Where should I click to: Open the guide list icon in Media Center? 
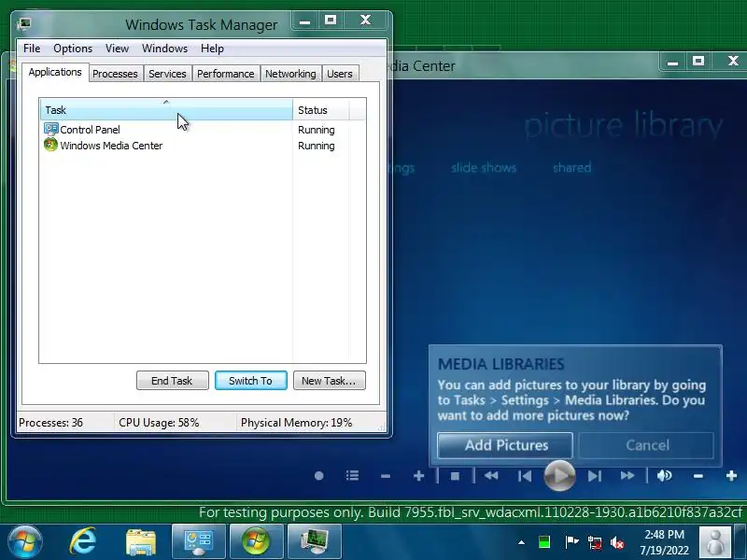(x=353, y=476)
